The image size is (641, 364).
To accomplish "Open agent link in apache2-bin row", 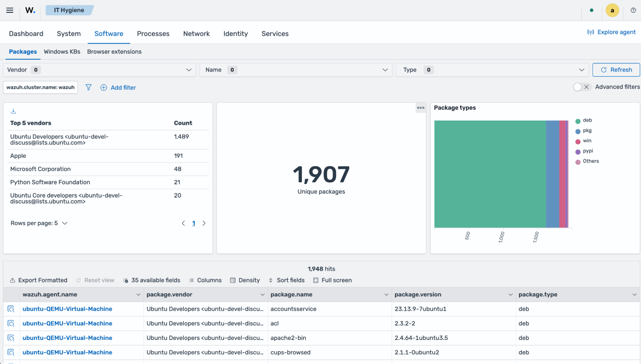I will click(x=67, y=338).
